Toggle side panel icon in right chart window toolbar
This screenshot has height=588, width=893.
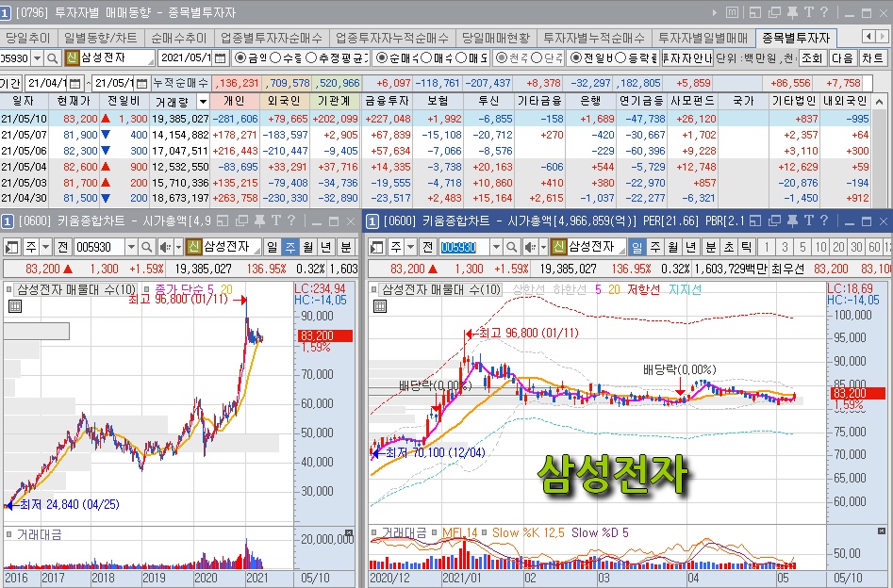pos(376,247)
